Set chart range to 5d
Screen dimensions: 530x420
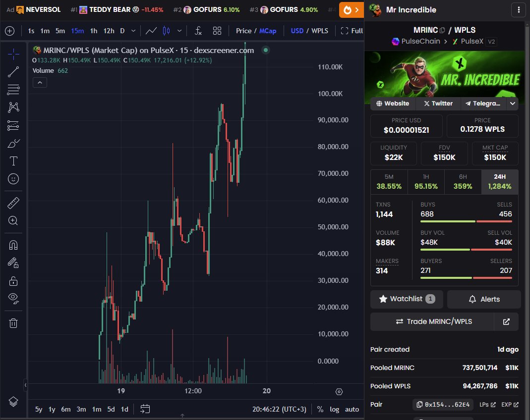[x=111, y=409]
